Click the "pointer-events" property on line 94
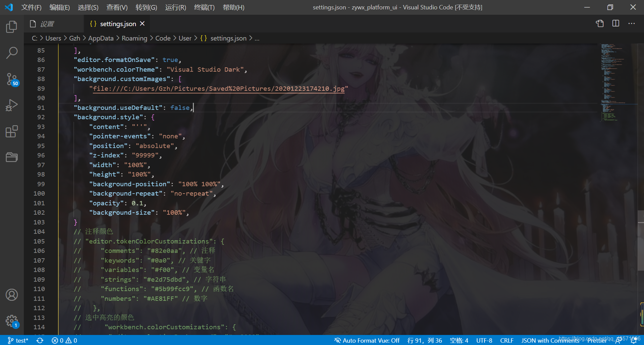 click(x=120, y=136)
